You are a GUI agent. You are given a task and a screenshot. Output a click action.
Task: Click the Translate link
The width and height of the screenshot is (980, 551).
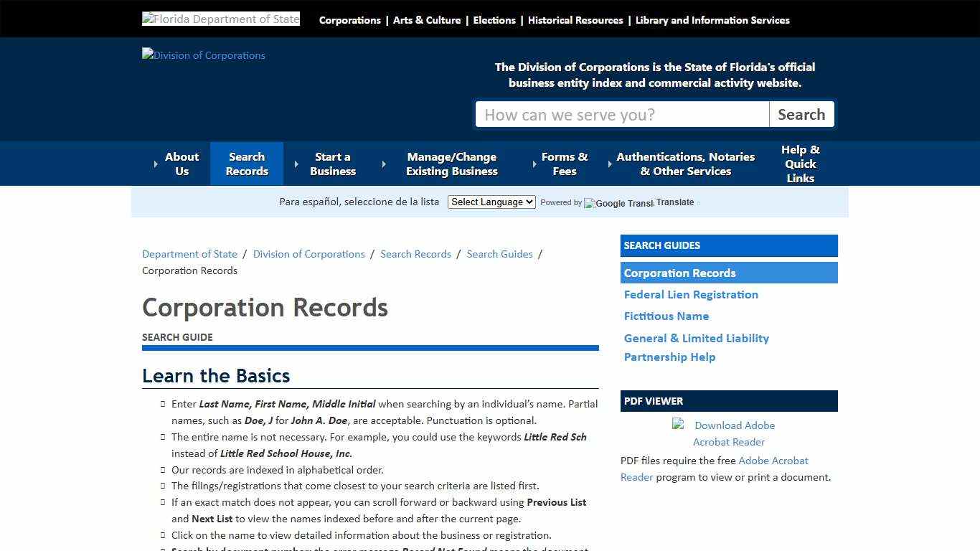674,202
